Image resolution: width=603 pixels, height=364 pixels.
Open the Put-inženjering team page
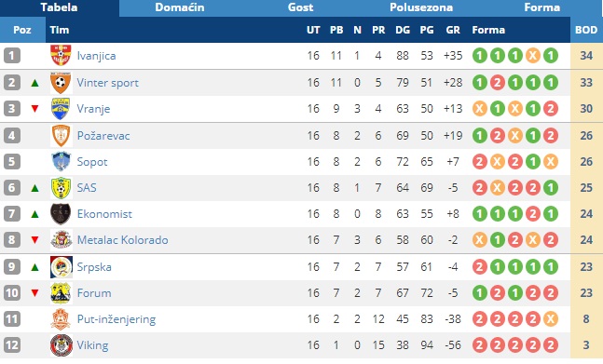pyautogui.click(x=116, y=319)
